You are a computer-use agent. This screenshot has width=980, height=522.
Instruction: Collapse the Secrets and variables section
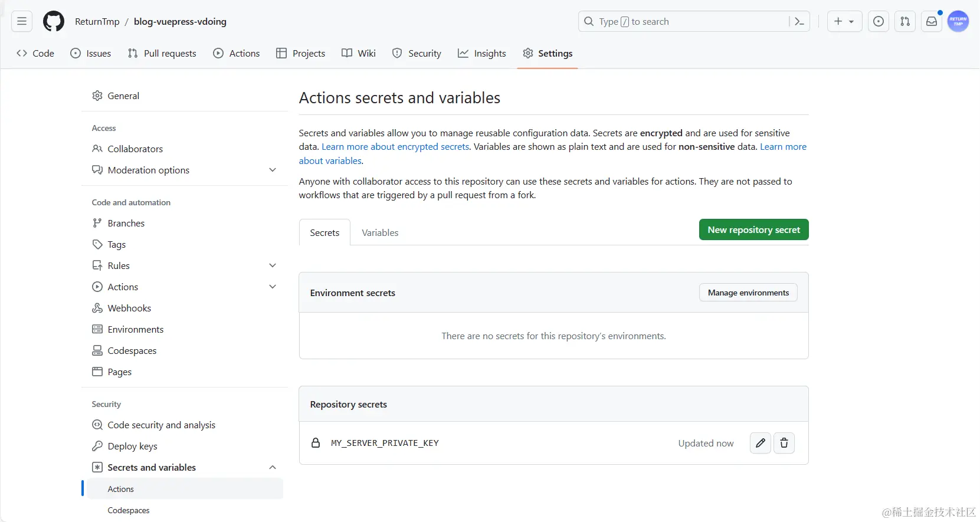pyautogui.click(x=273, y=467)
